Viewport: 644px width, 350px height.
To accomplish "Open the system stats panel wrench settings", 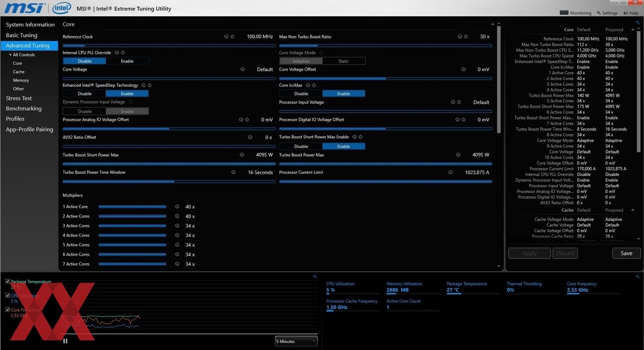I will (x=637, y=277).
